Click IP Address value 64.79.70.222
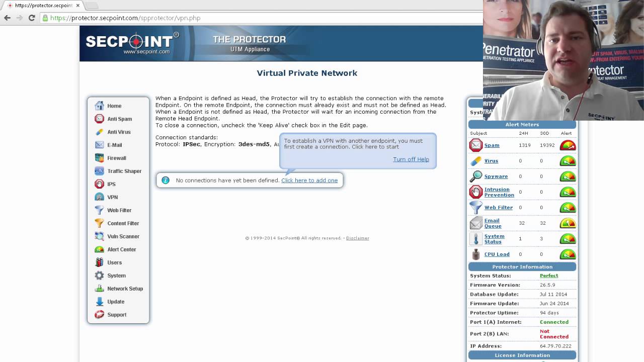 coord(555,346)
